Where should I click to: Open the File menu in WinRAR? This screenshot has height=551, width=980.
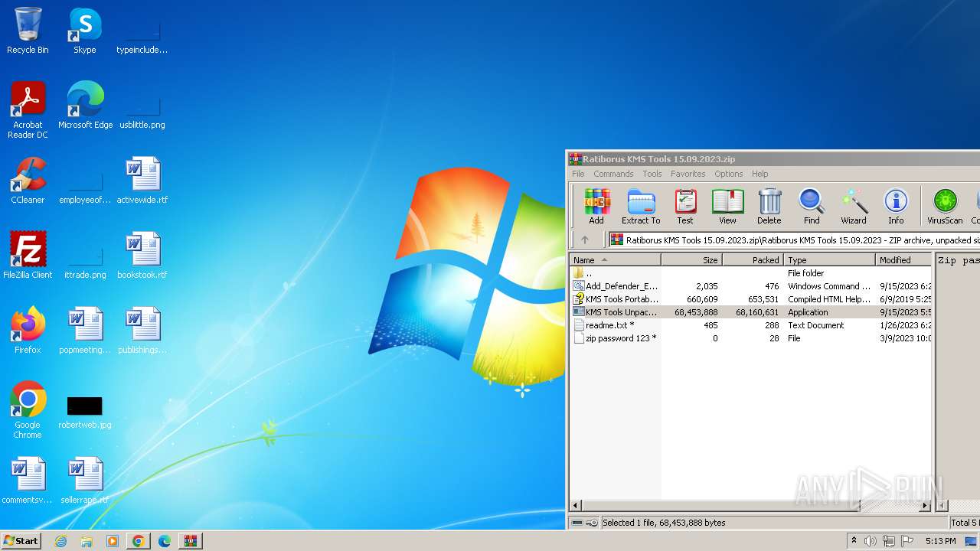click(578, 174)
